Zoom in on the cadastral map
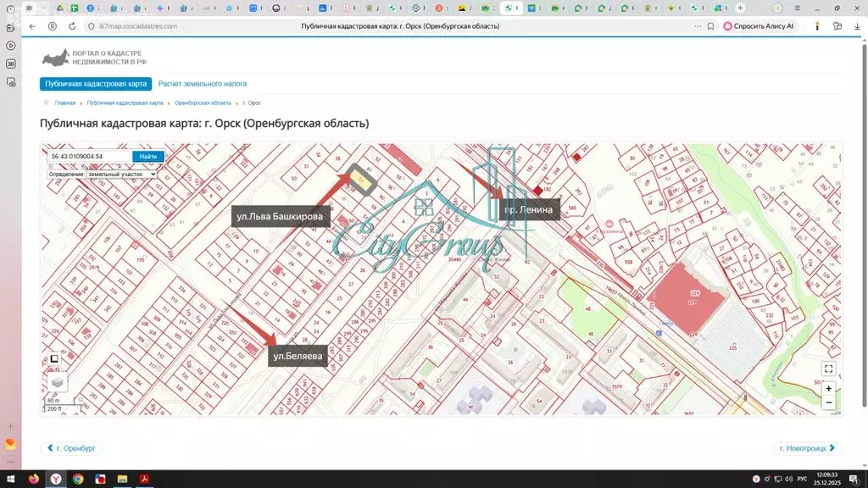Screen dimensions: 868x488 coord(828,388)
